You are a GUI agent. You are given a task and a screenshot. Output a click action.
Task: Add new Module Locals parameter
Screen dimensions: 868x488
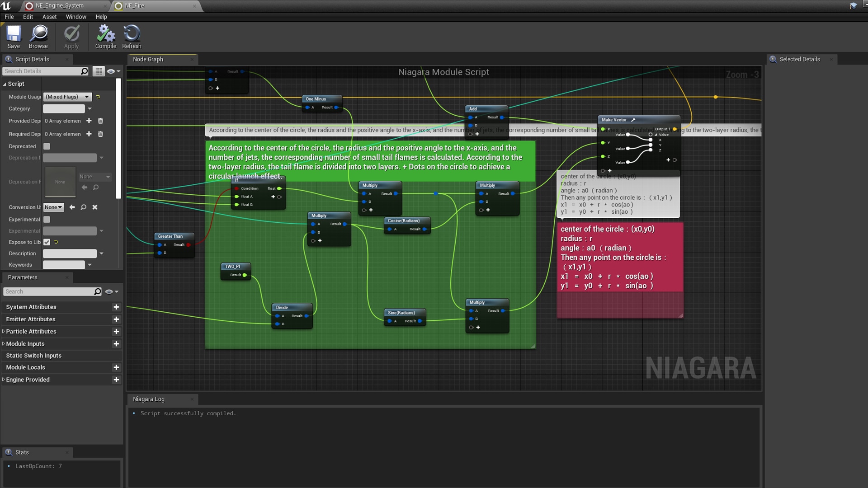tap(116, 367)
